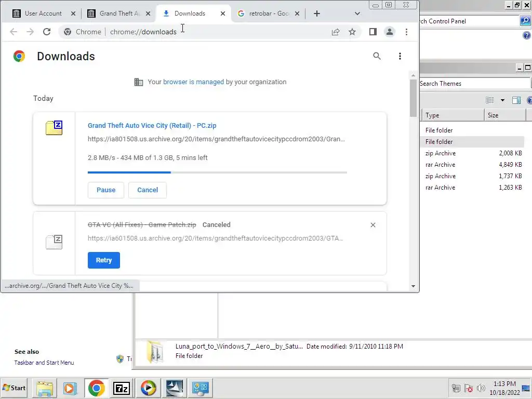Select the Downloads tab
The image size is (532, 399).
tap(190, 14)
